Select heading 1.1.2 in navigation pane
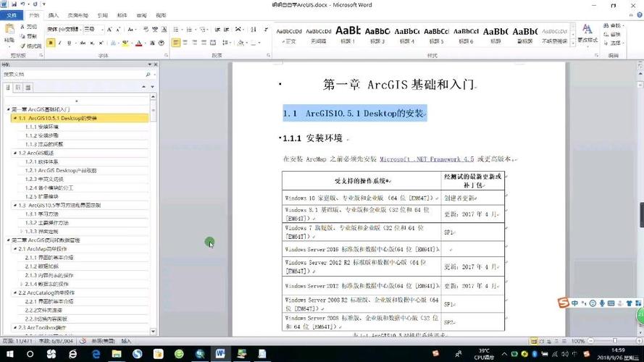 [x=42, y=135]
